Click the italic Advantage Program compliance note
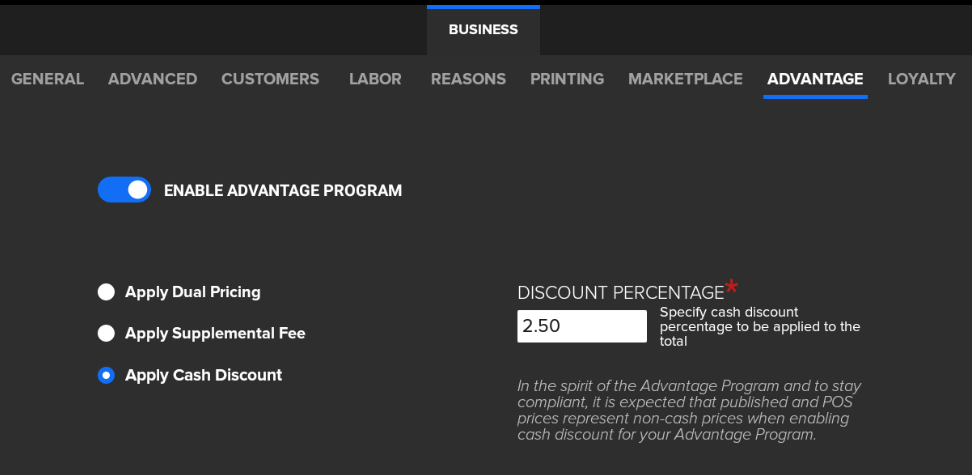This screenshot has height=475, width=972. point(689,410)
